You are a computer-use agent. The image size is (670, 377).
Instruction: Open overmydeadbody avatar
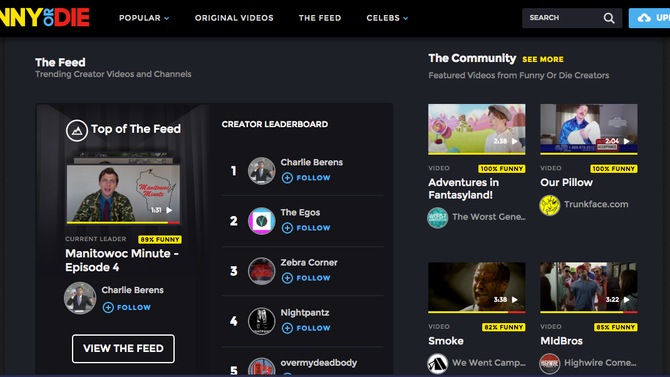click(262, 367)
